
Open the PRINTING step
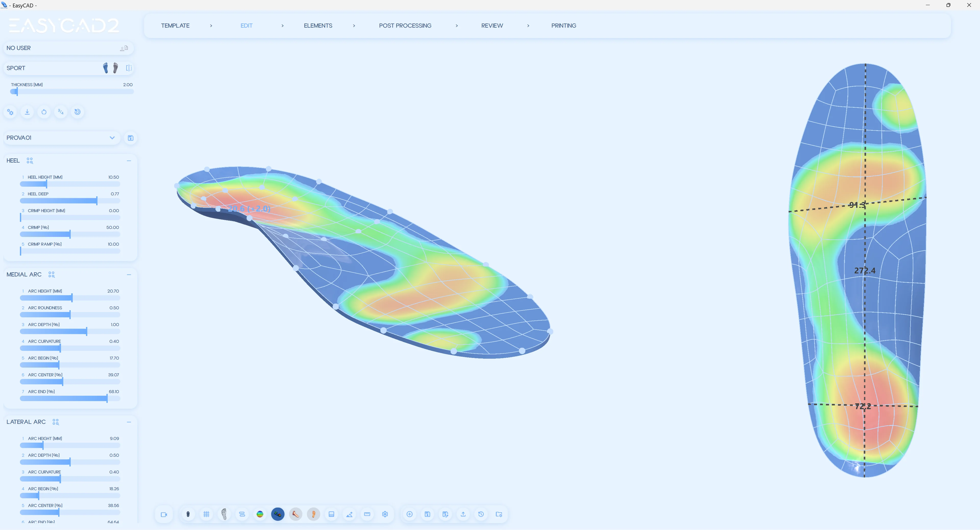point(563,26)
